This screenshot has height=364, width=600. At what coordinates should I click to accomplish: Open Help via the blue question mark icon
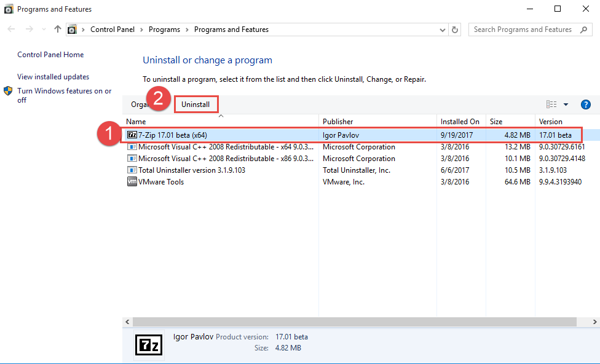(585, 104)
